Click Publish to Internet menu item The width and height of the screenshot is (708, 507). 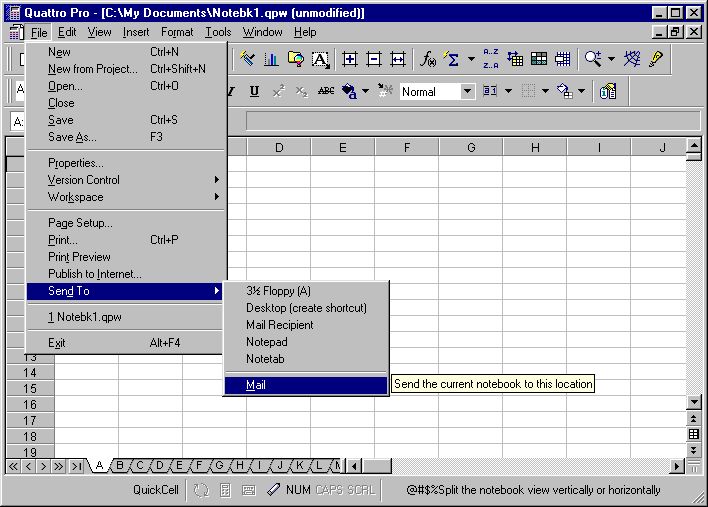click(126, 274)
